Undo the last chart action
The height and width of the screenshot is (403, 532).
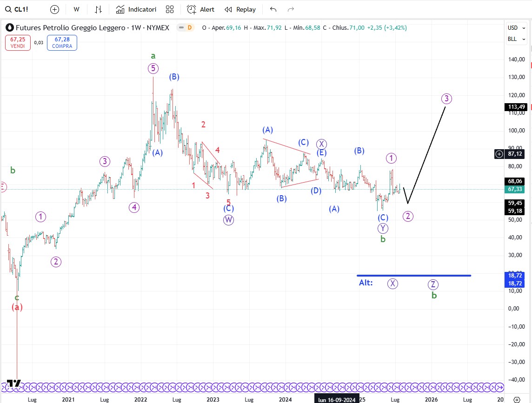[273, 9]
